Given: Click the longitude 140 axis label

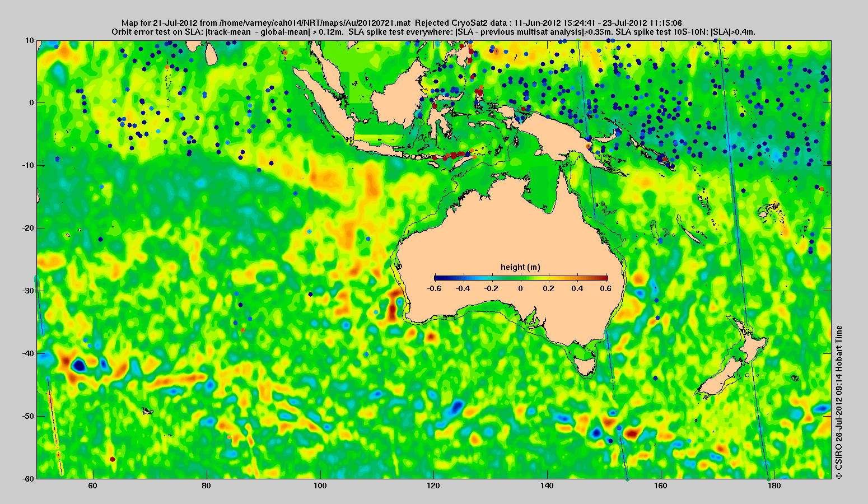Looking at the screenshot, I should click(x=548, y=486).
